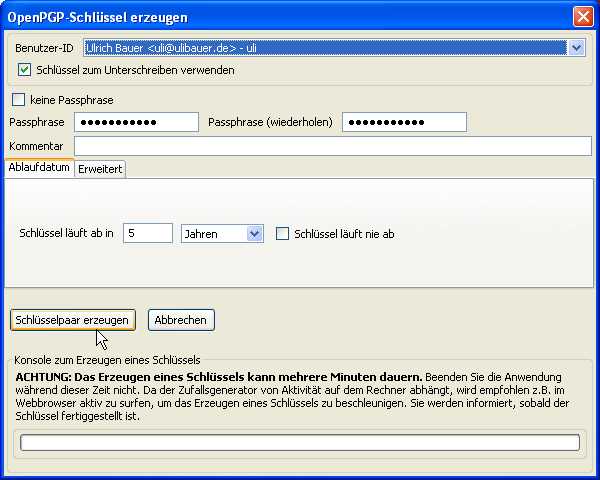
Task: Click the Abbrechen button
Action: 181,320
